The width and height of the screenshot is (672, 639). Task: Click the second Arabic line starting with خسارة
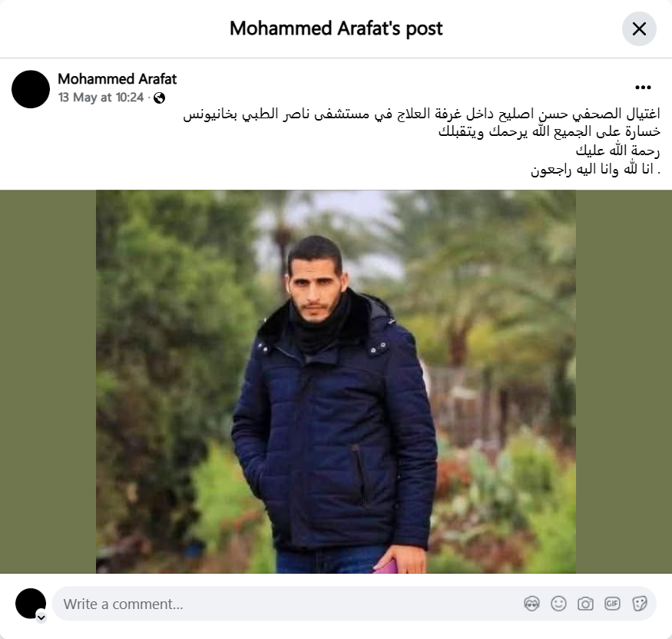coord(549,132)
